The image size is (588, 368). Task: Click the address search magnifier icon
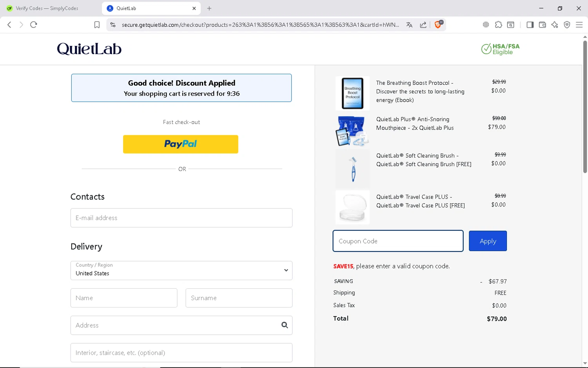click(x=285, y=325)
